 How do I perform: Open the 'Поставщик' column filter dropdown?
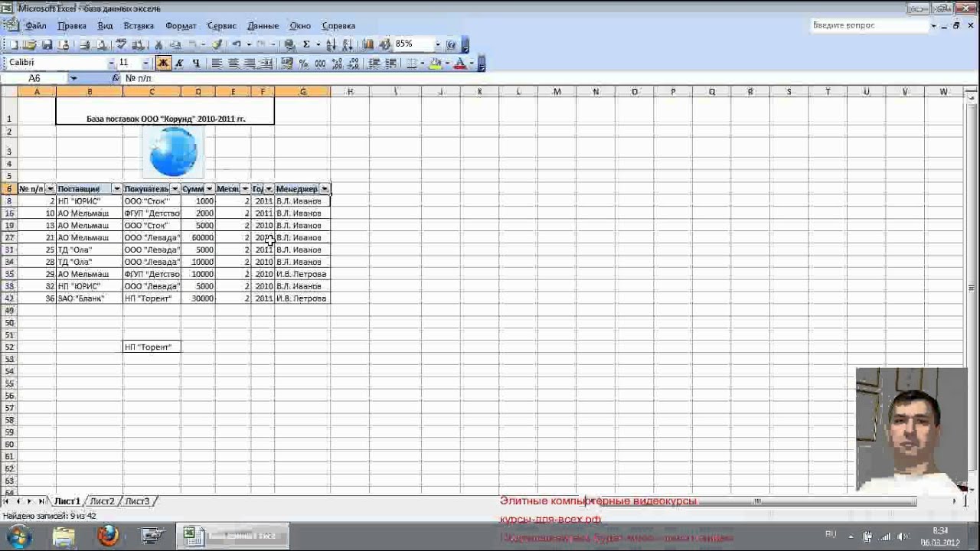(117, 189)
